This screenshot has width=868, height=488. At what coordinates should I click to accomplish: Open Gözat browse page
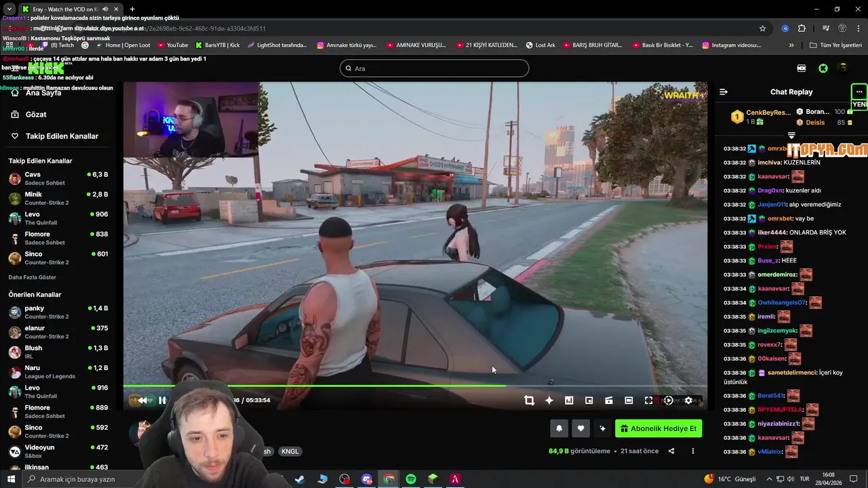coord(36,115)
